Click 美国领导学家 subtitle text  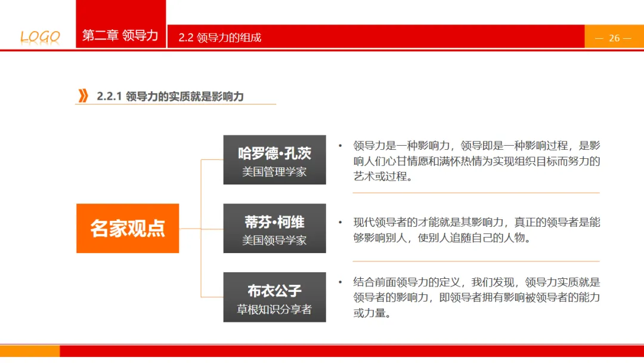pyautogui.click(x=274, y=241)
